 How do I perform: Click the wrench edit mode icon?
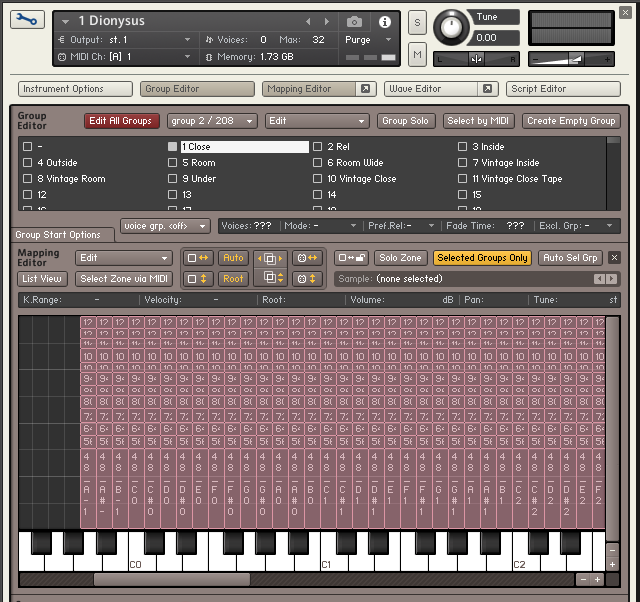[x=27, y=20]
